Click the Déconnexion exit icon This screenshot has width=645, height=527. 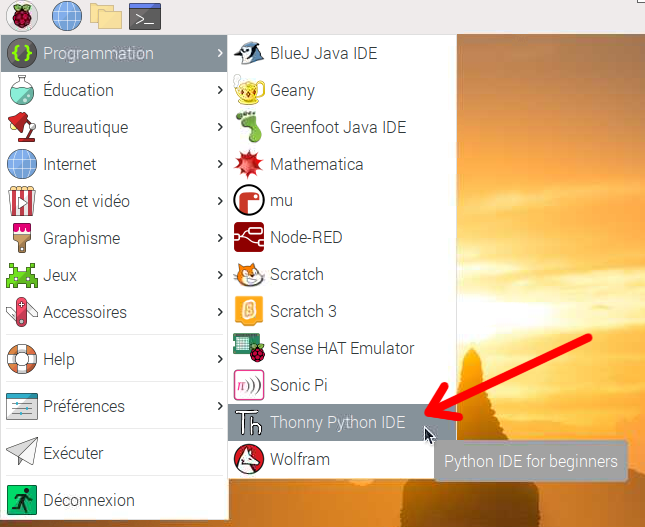[x=22, y=500]
